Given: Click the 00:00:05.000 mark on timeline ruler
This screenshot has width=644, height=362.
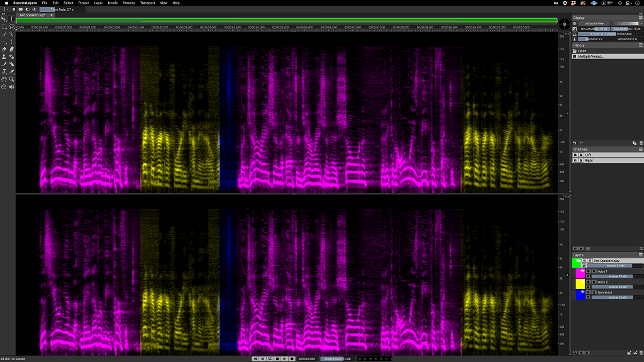Looking at the screenshot, I should coord(257,28).
